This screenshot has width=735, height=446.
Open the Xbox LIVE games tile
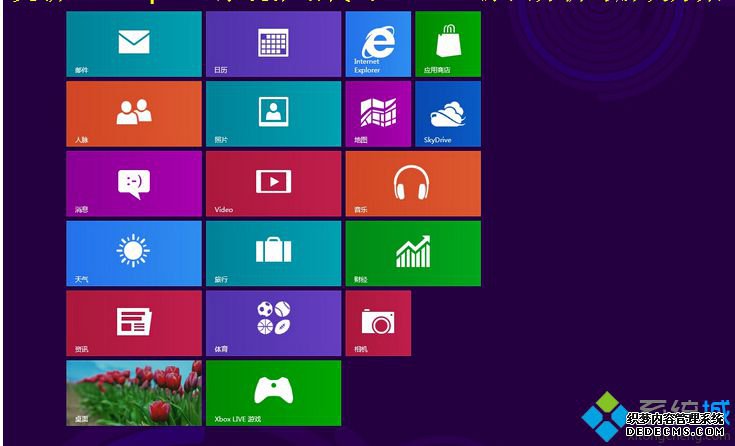pos(274,393)
